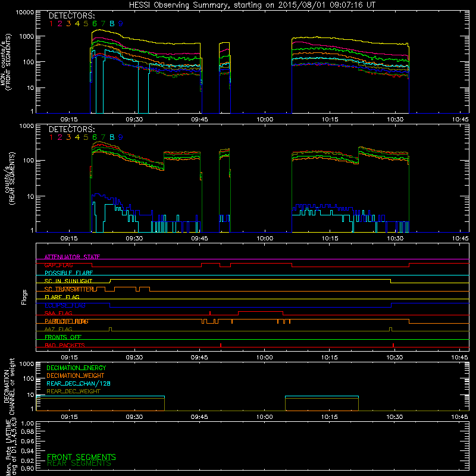Click SAA_FLAG raised segment near 10:00
Screen dimensions: 476x476
(261, 311)
